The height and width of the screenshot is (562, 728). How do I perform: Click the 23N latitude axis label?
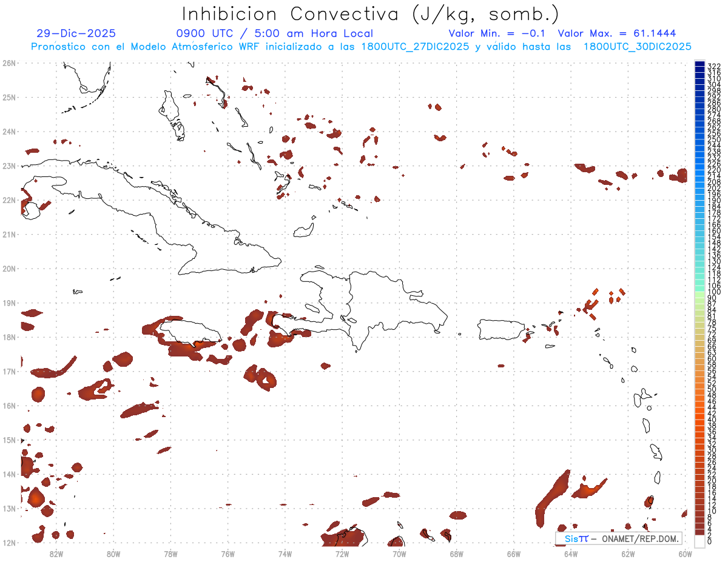[x=9, y=166]
